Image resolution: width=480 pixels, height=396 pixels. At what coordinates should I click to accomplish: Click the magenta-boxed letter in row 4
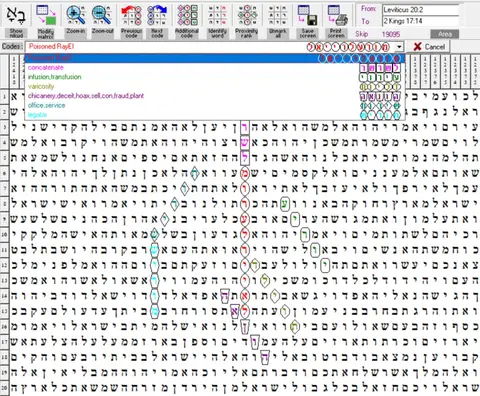click(x=245, y=143)
